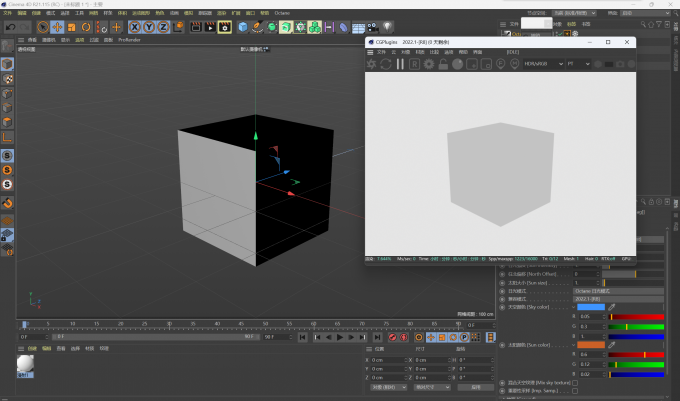The width and height of the screenshot is (680, 401).
Task: Toggle the autokeying red button
Action: 404,337
